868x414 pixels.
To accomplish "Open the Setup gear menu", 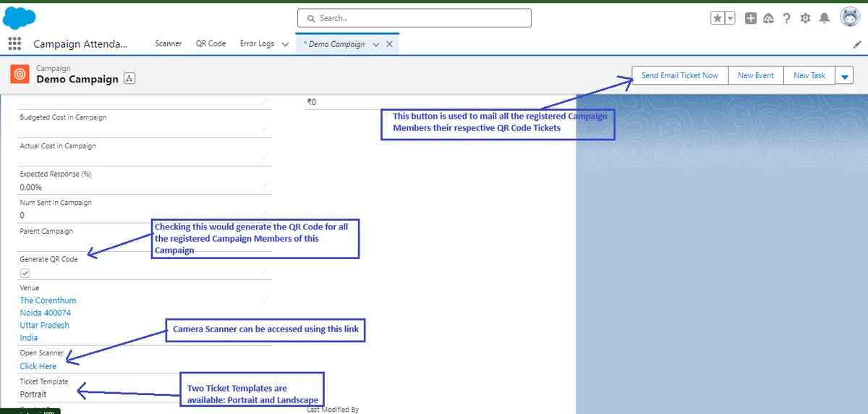I will tap(805, 18).
